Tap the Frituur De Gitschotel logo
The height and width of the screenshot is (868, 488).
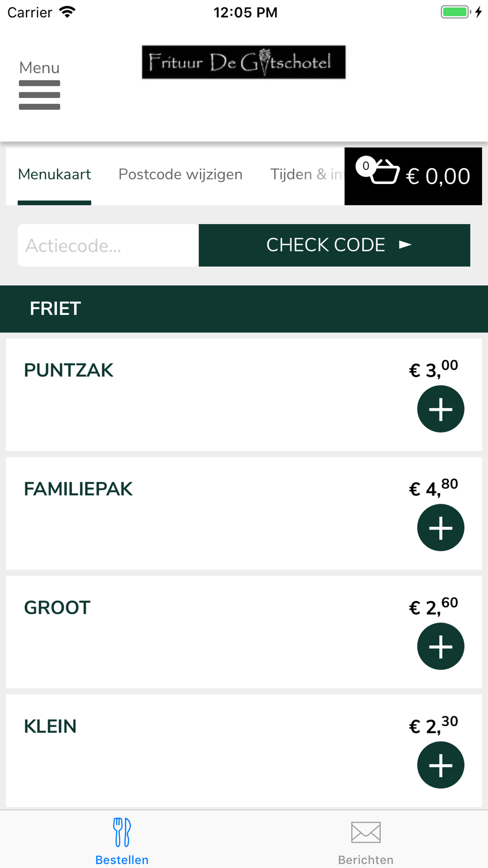coord(244,62)
